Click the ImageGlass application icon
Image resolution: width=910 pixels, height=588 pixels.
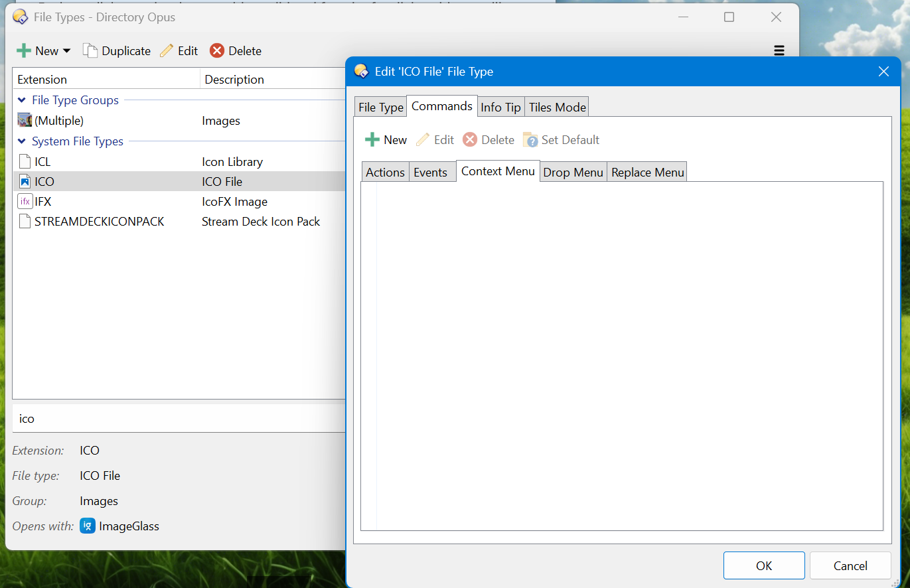point(87,526)
